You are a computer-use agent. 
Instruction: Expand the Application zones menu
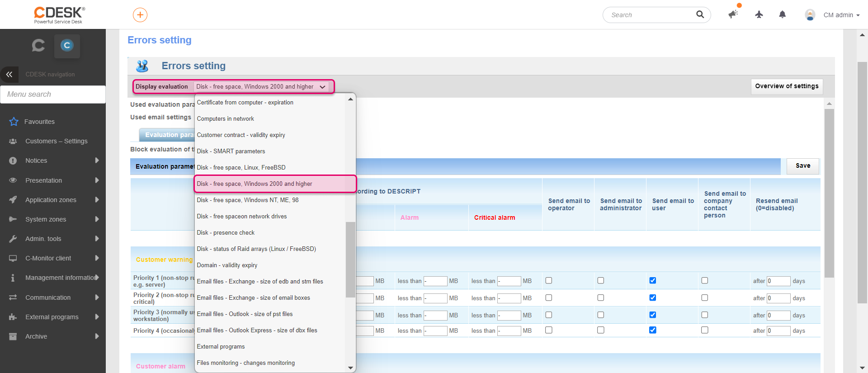pyautogui.click(x=97, y=199)
